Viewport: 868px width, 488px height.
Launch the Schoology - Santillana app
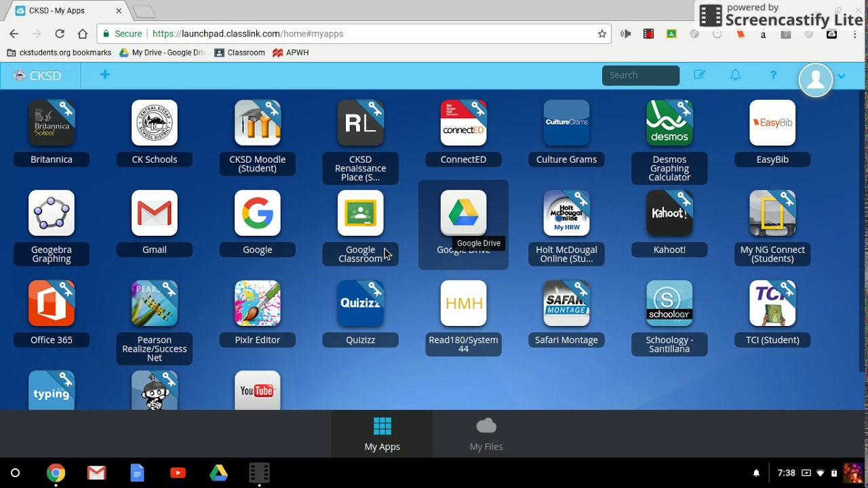pyautogui.click(x=669, y=303)
